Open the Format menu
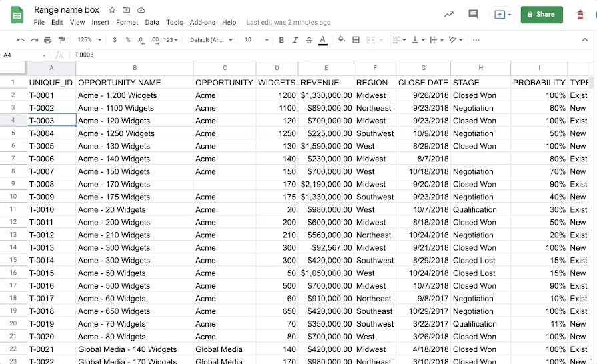 click(x=127, y=23)
